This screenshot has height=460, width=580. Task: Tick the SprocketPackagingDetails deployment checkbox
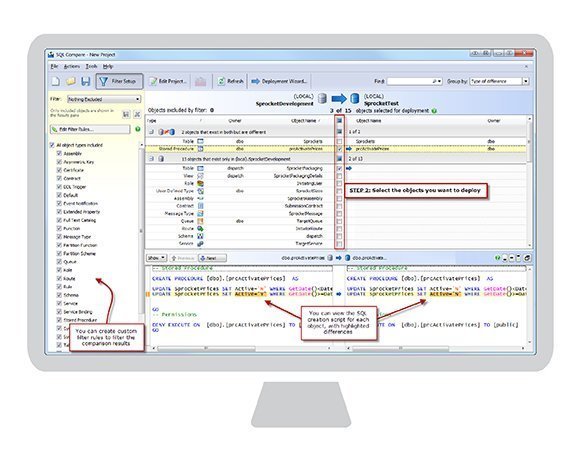[x=339, y=176]
